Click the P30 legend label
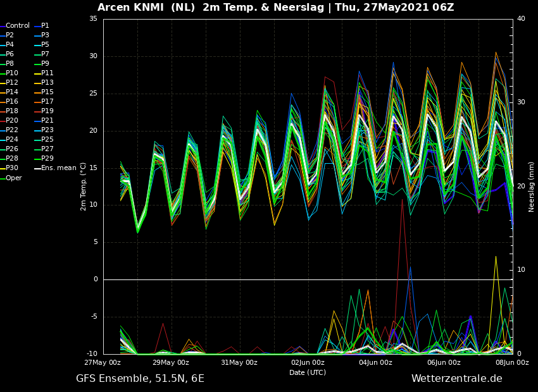Screen dimensions: 538x392 [x=9, y=168]
